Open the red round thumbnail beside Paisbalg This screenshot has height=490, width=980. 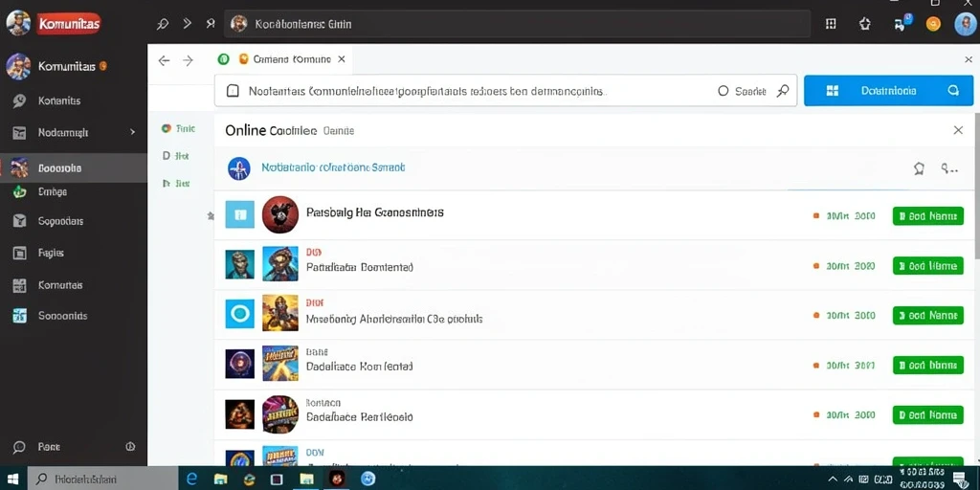[x=280, y=214]
